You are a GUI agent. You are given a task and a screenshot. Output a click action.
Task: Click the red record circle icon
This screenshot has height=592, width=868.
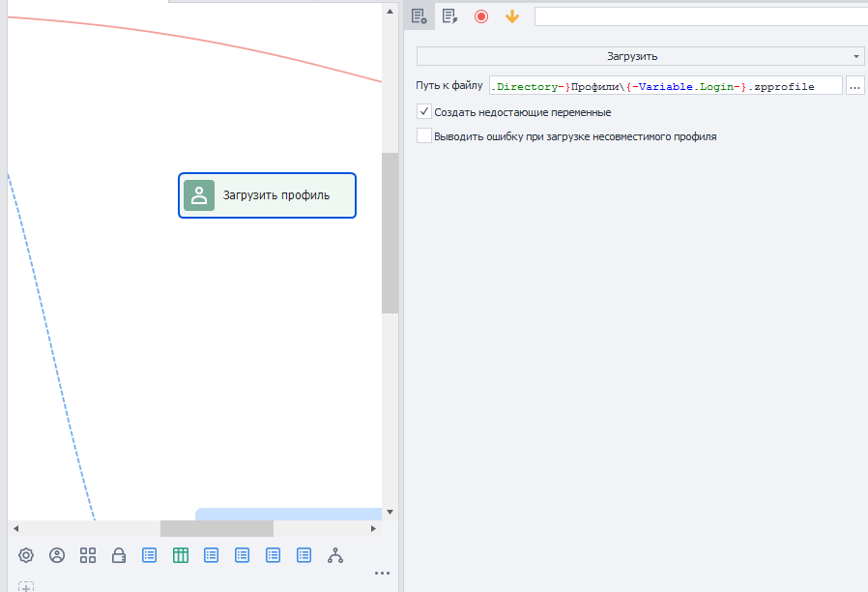(481, 16)
